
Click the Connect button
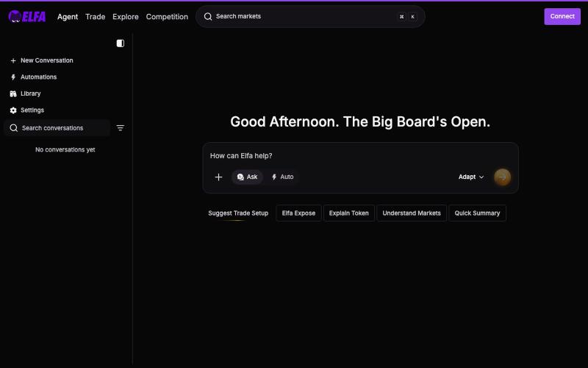[x=562, y=16]
